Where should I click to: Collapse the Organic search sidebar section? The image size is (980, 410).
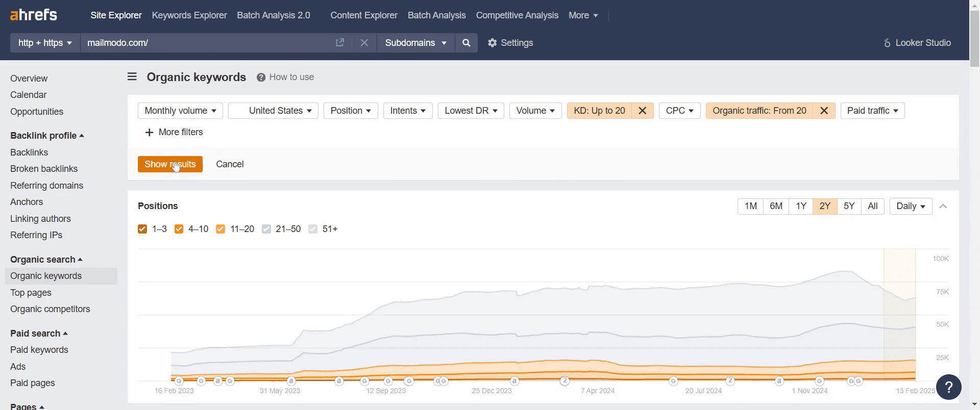[46, 260]
